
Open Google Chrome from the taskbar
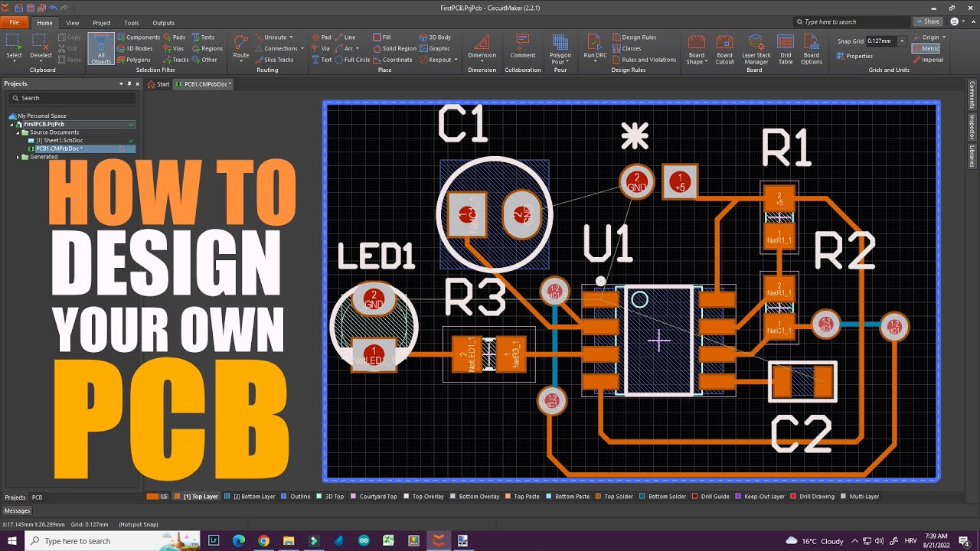(263, 540)
